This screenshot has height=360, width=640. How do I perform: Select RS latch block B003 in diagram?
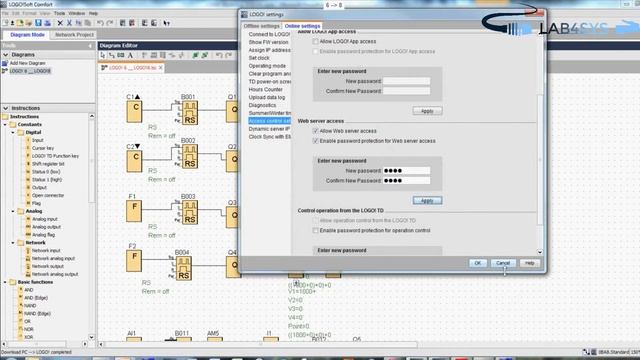[190, 212]
